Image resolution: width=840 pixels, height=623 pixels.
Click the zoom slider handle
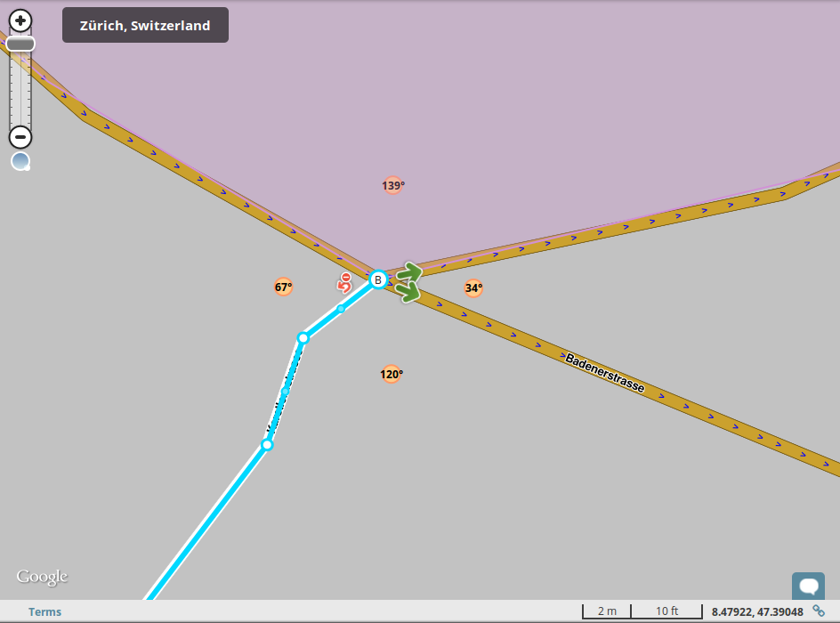[20, 44]
